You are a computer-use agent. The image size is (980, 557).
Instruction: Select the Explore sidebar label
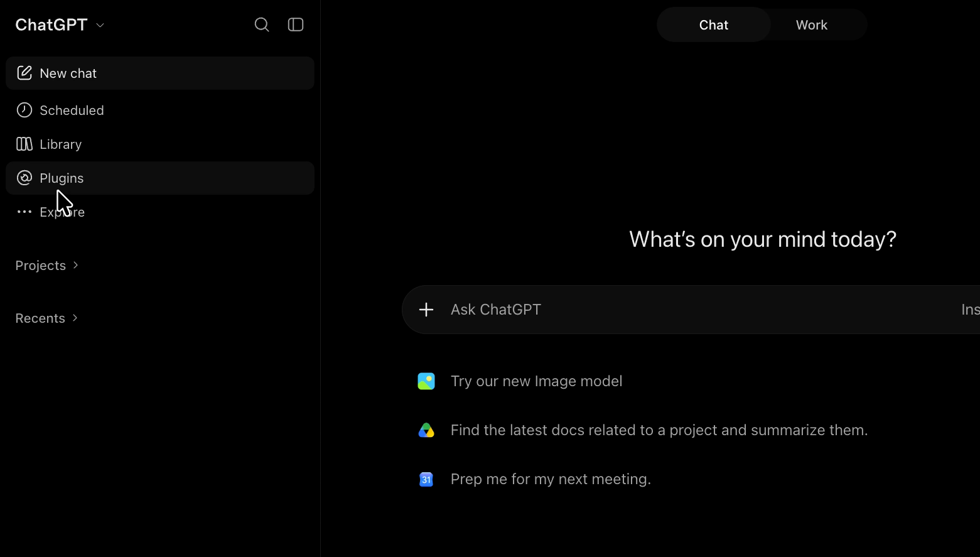(62, 212)
